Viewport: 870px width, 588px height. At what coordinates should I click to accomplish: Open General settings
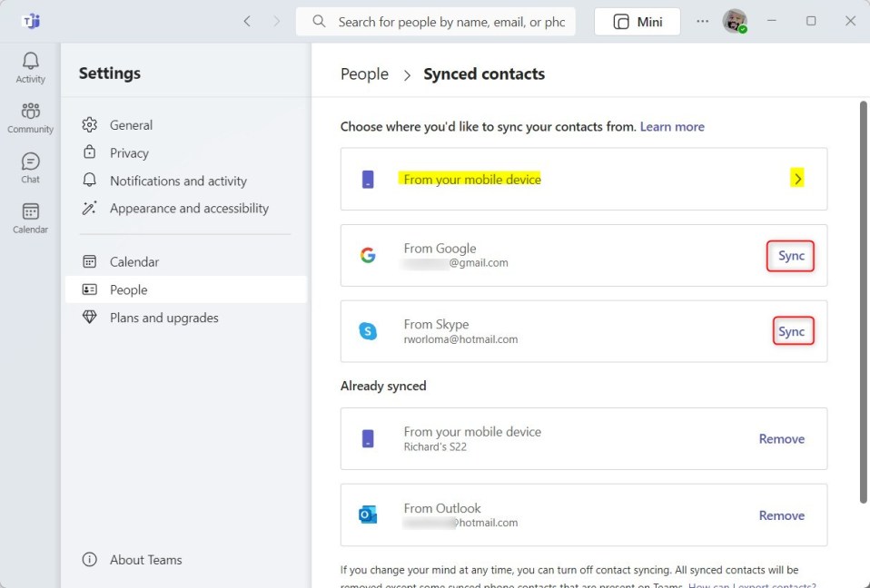coord(131,125)
